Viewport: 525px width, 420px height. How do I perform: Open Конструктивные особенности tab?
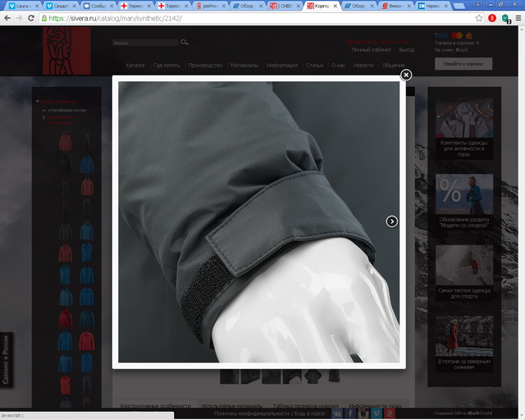(x=156, y=405)
